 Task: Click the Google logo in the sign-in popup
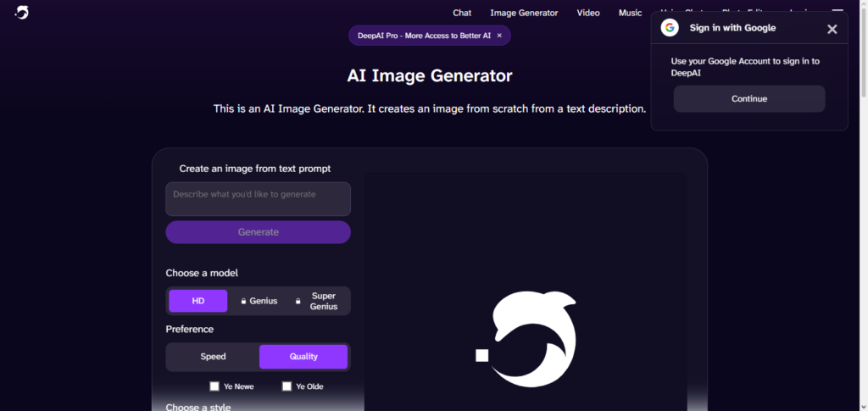click(670, 28)
